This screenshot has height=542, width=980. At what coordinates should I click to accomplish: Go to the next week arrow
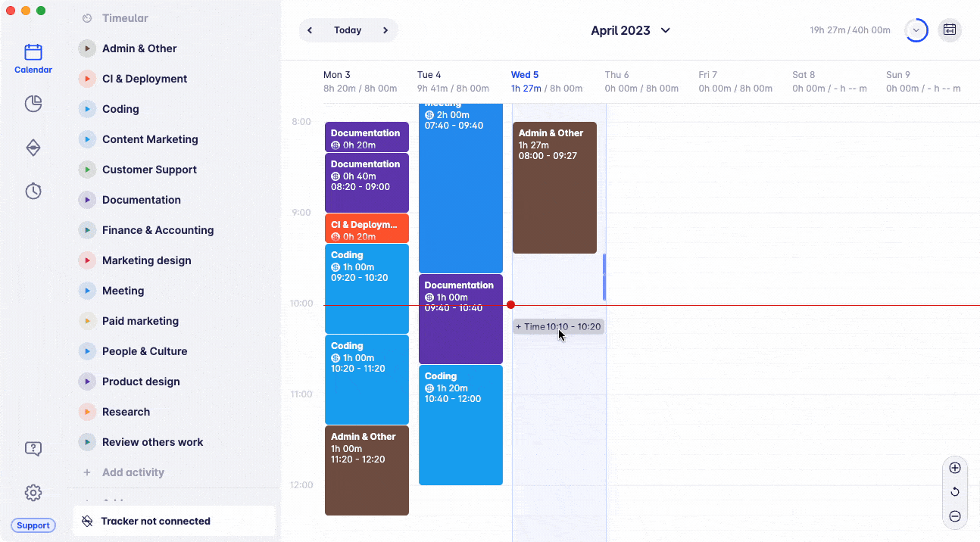coord(385,30)
